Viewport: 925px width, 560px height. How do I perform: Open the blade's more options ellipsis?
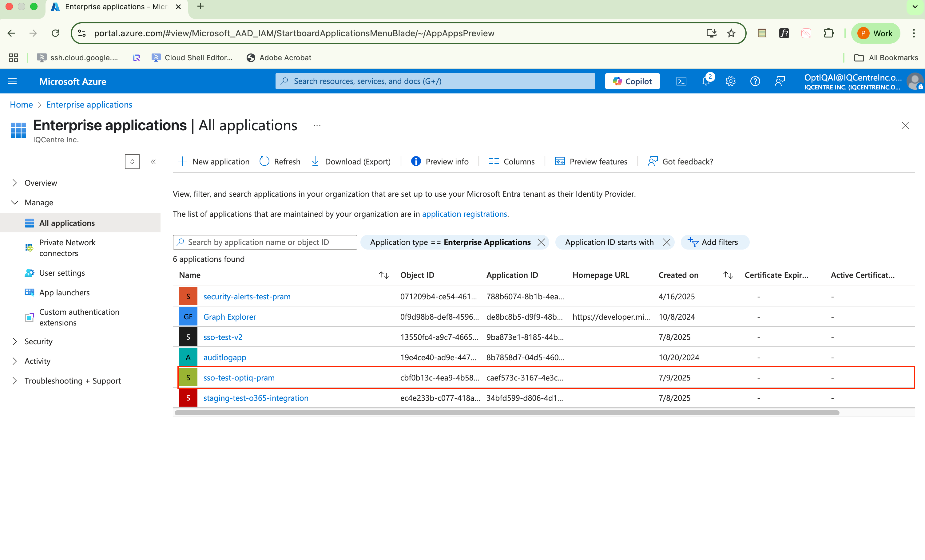tap(317, 125)
